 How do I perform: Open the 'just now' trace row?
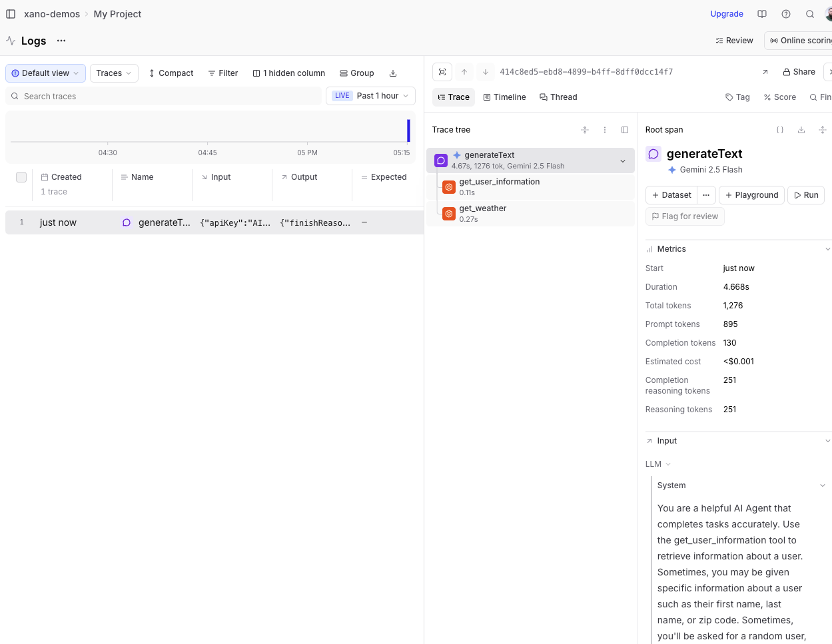pyautogui.click(x=214, y=222)
